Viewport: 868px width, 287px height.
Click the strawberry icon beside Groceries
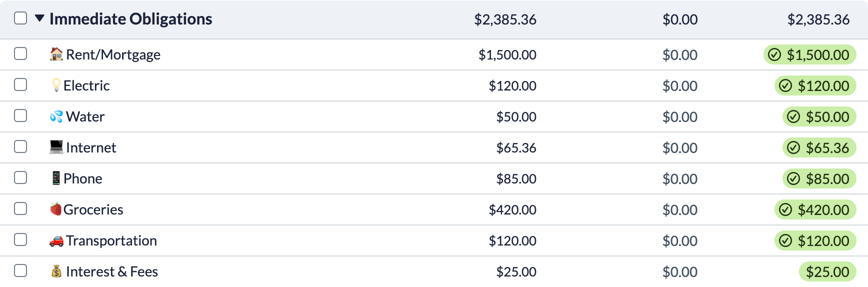(x=56, y=209)
